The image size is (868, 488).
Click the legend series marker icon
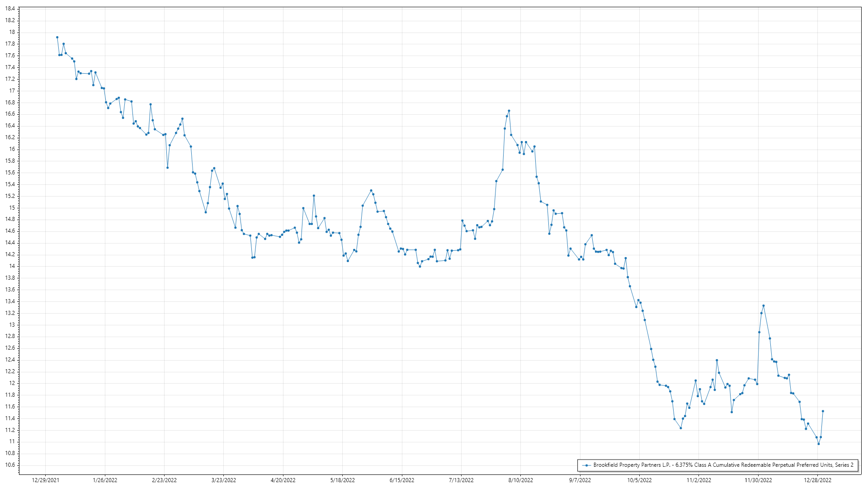point(587,465)
